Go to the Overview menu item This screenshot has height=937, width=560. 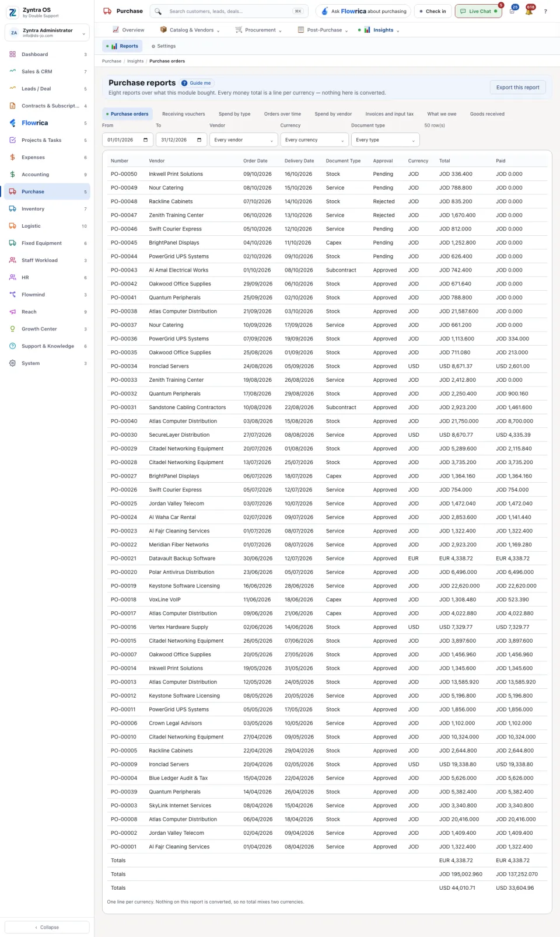click(128, 30)
